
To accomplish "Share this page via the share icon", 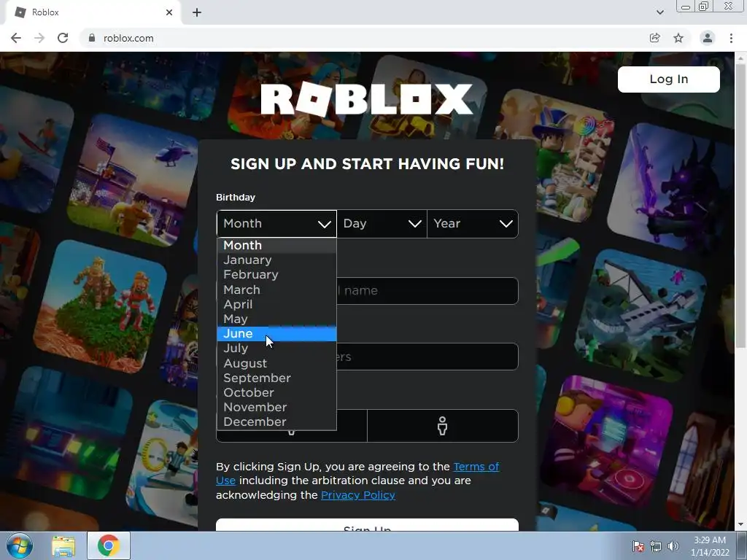I will [655, 38].
